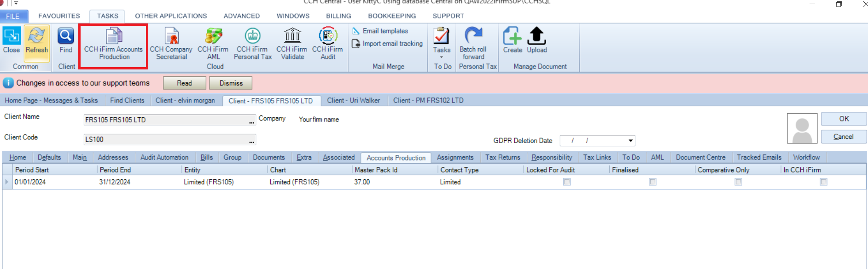
Task: Open the Find client tool
Action: tap(65, 40)
